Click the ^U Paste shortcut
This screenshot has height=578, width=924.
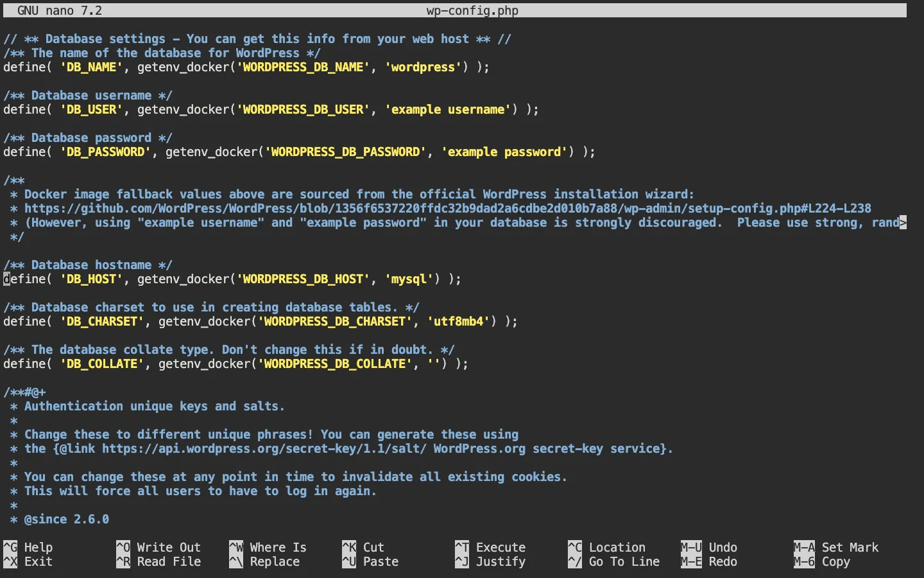[x=370, y=561]
